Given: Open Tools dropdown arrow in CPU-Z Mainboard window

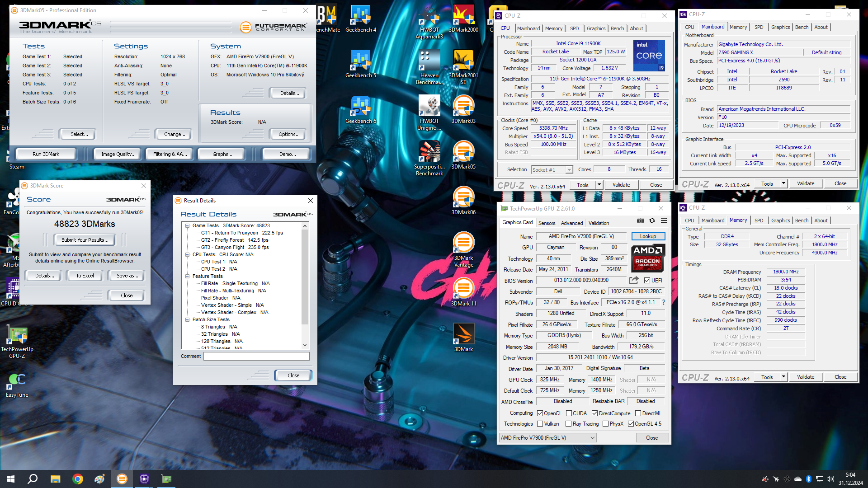Looking at the screenshot, I should pyautogui.click(x=783, y=183).
